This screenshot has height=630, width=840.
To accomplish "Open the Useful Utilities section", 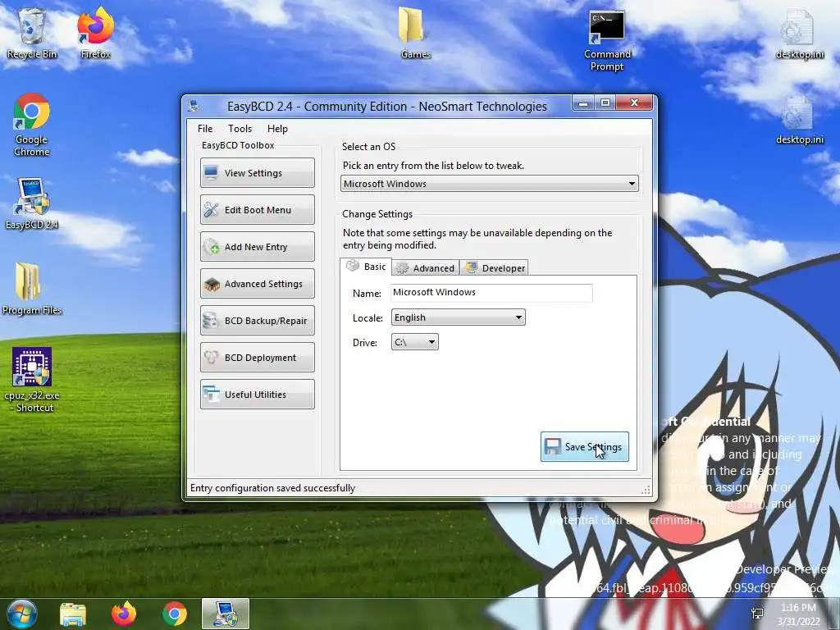I will pyautogui.click(x=257, y=395).
